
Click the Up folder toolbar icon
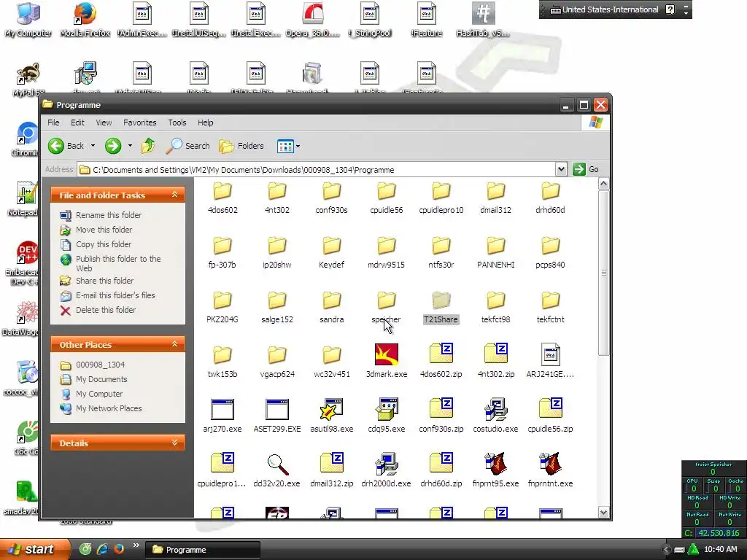coord(148,146)
